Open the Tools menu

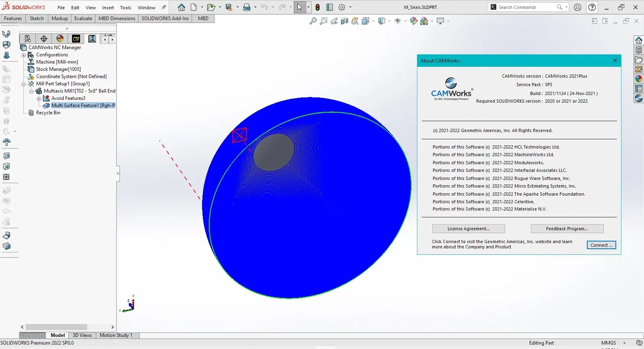126,8
